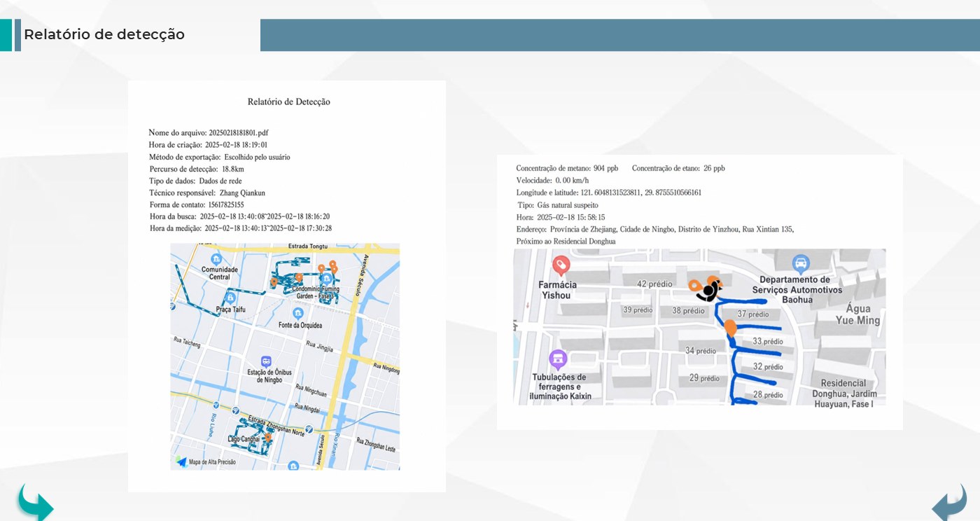980x521 pixels.
Task: Select the Relatório de detecção slide header
Action: click(x=104, y=34)
